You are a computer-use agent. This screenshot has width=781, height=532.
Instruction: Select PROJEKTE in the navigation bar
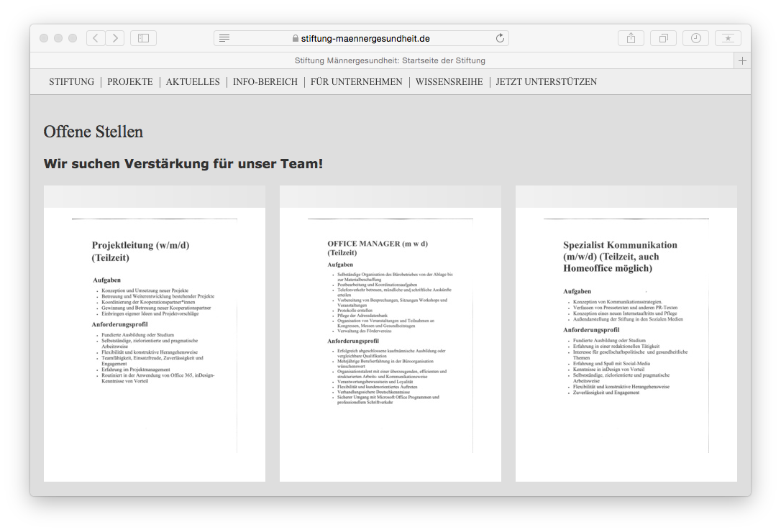coord(130,82)
